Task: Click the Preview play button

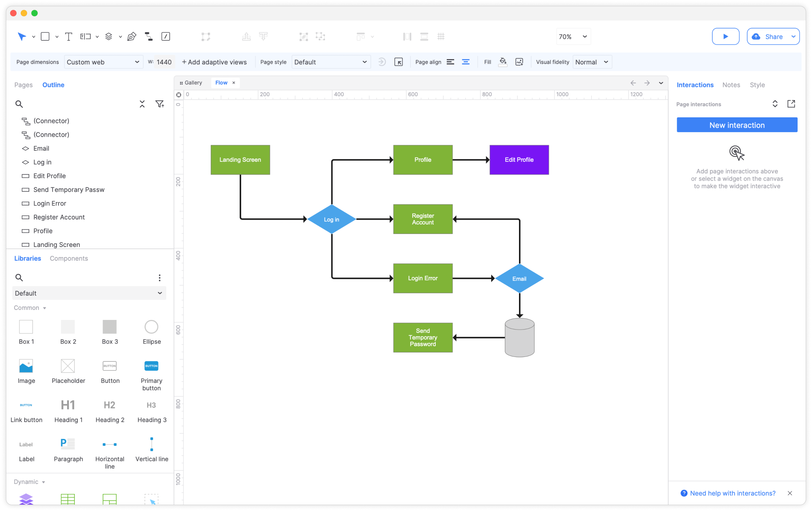Action: (725, 36)
